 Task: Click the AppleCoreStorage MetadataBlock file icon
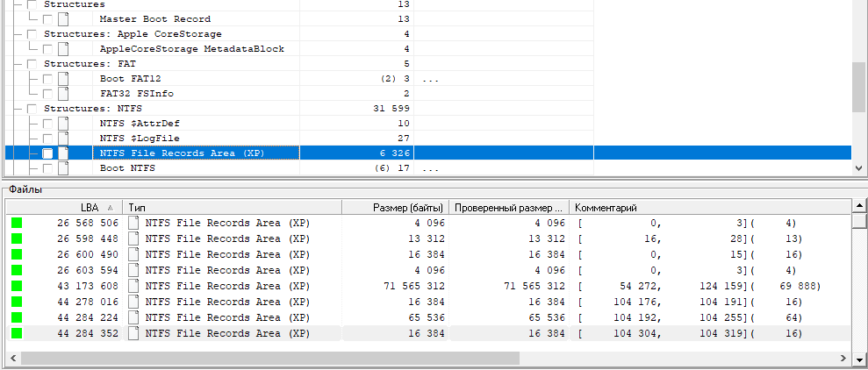[x=63, y=49]
